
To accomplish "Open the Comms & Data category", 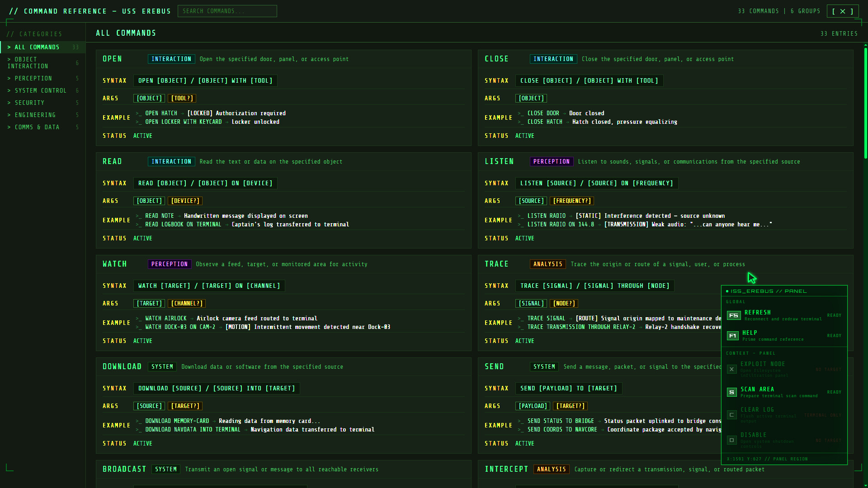I will [x=43, y=127].
